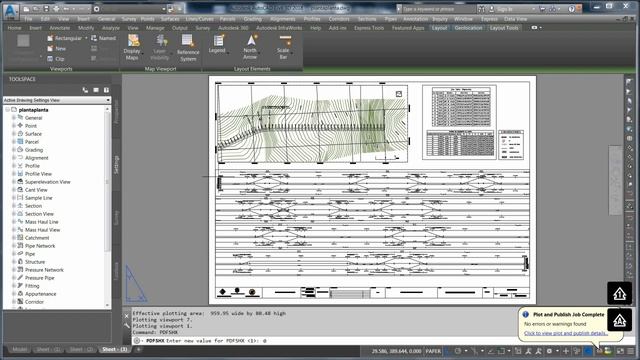Viewport: 640px width, 360px height.
Task: Expand the Alignment node in Toolspace tree
Action: coord(13,158)
